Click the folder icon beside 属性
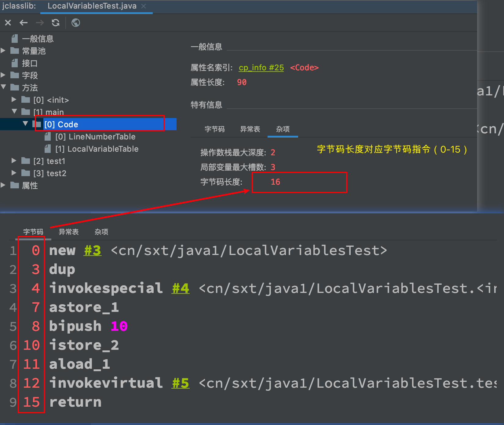504x425 pixels. click(x=15, y=185)
